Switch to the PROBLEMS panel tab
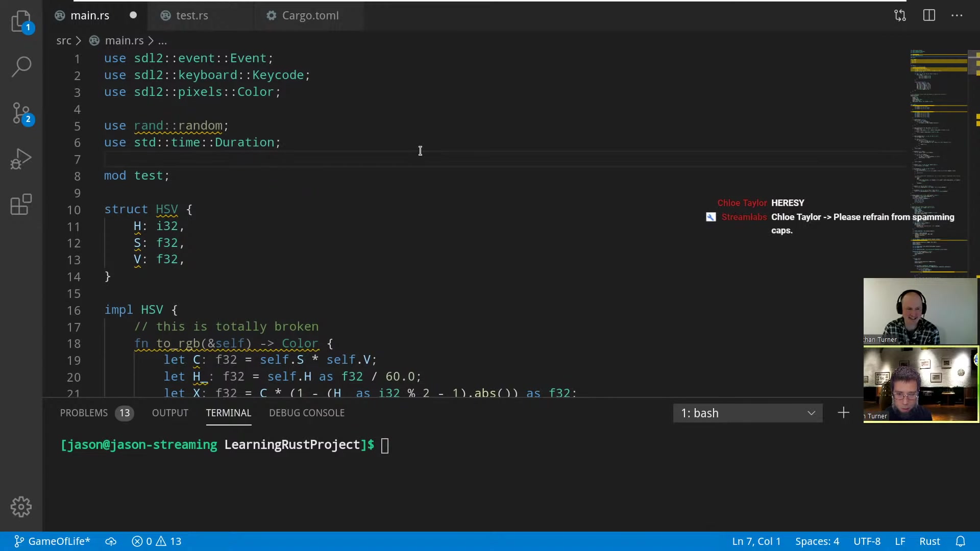The image size is (980, 551). tap(84, 413)
